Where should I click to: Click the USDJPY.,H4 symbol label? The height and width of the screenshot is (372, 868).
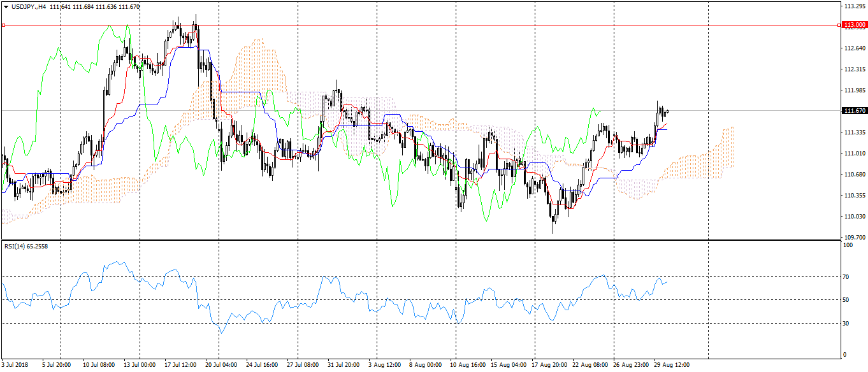point(28,6)
